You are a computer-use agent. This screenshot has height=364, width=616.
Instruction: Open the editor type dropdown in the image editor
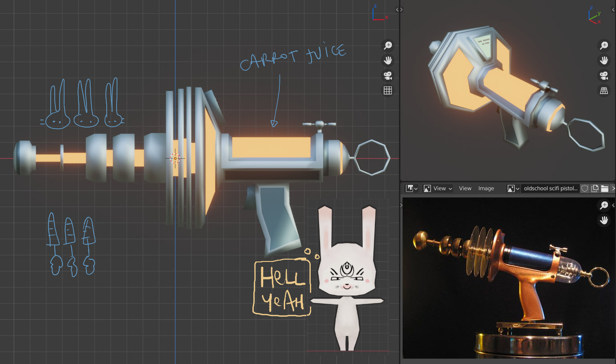411,188
